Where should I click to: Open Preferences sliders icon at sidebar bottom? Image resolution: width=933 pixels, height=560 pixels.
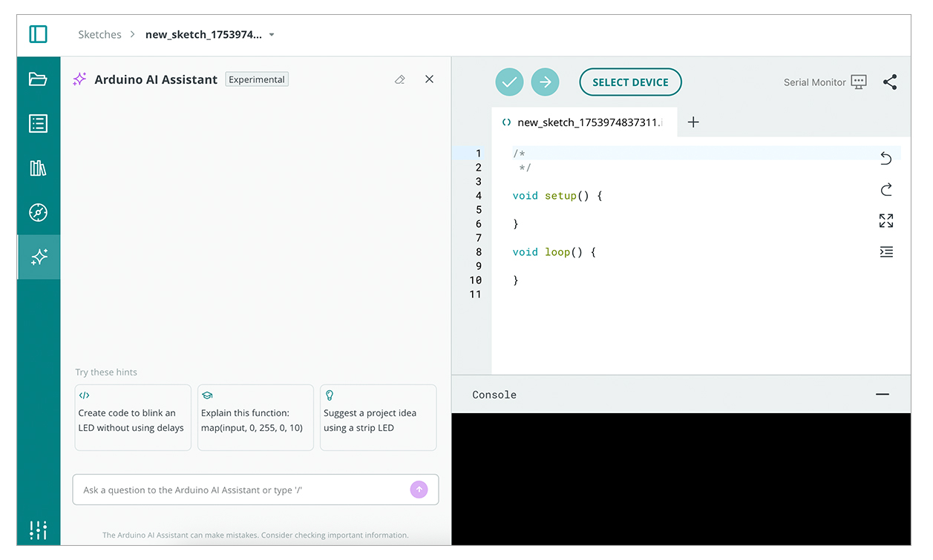coord(38,530)
